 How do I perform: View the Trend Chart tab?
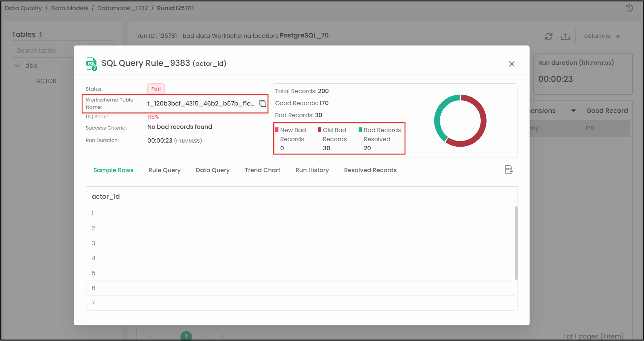(x=262, y=170)
